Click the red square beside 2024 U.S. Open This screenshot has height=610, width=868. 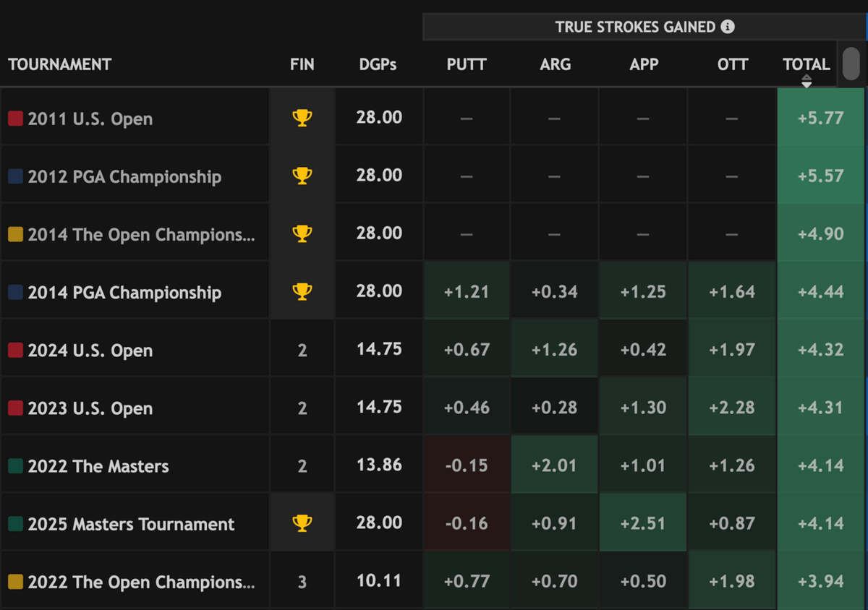coord(15,351)
